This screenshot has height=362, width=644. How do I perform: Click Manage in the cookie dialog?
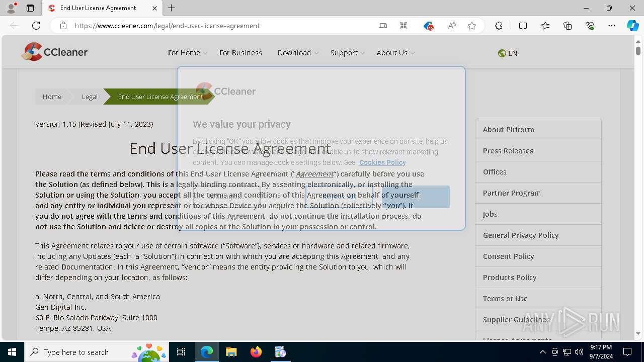click(226, 197)
